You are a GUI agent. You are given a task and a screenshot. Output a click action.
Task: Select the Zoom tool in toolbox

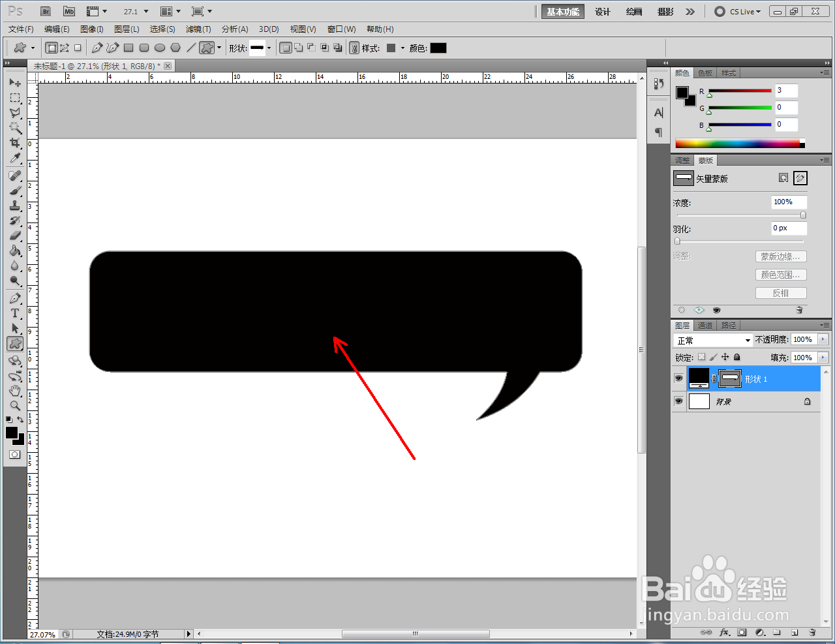click(x=15, y=406)
